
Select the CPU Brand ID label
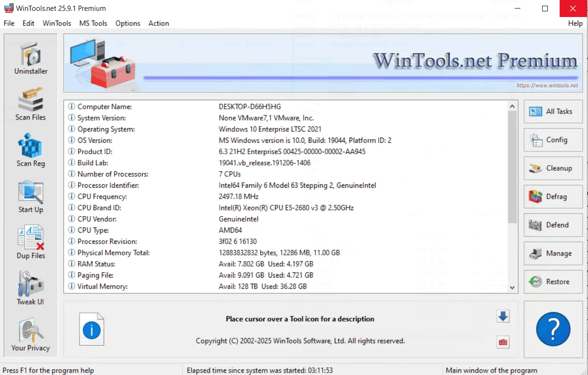click(99, 208)
